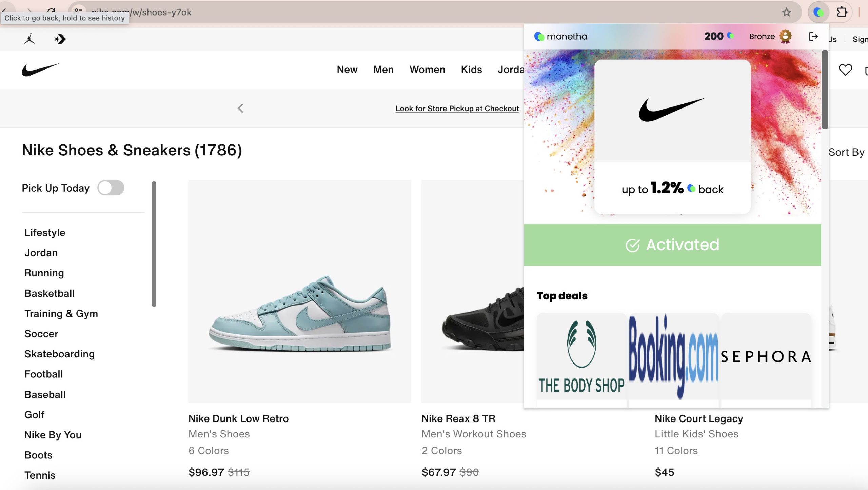Open the Men navigation menu

coord(383,70)
